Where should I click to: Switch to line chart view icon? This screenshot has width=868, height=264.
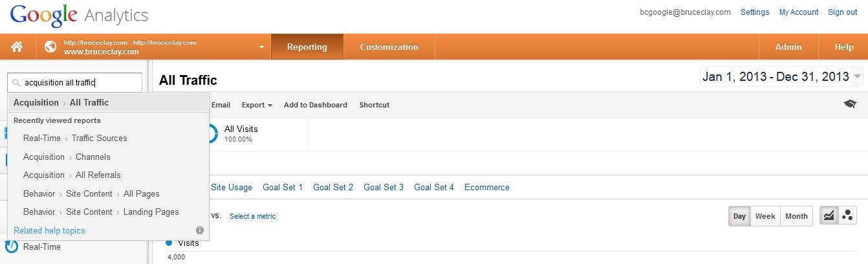click(x=829, y=216)
